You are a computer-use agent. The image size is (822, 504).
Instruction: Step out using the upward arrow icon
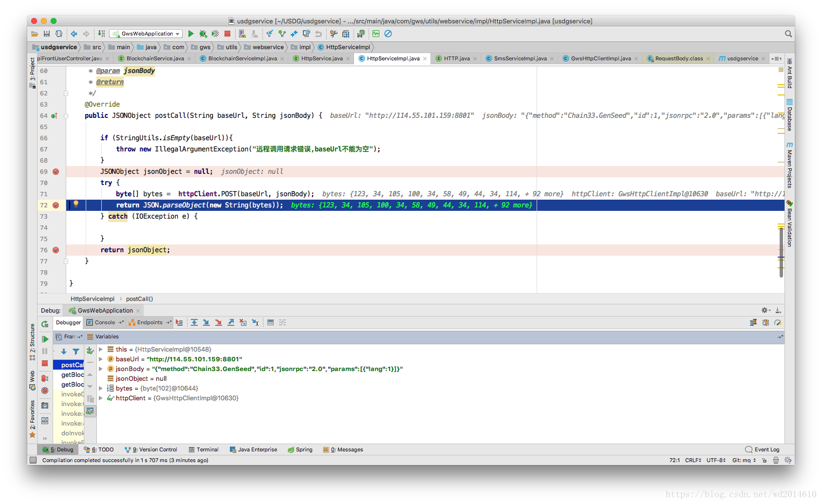coord(231,322)
